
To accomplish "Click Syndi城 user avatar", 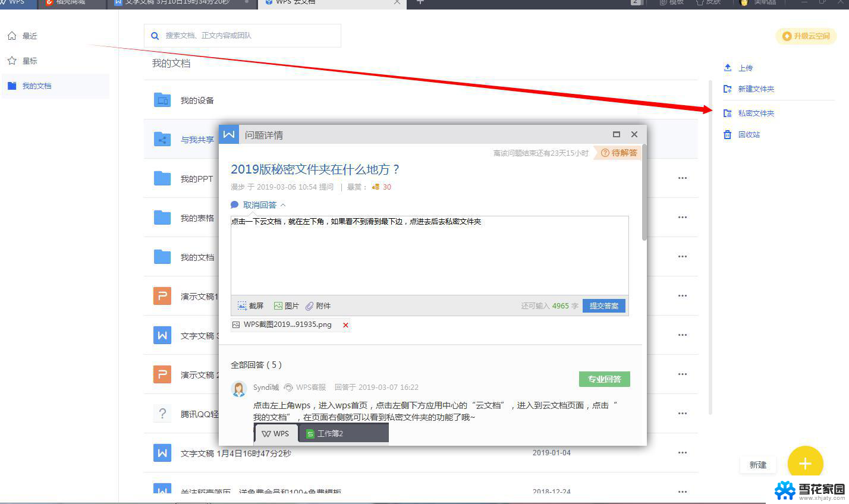I will point(239,389).
